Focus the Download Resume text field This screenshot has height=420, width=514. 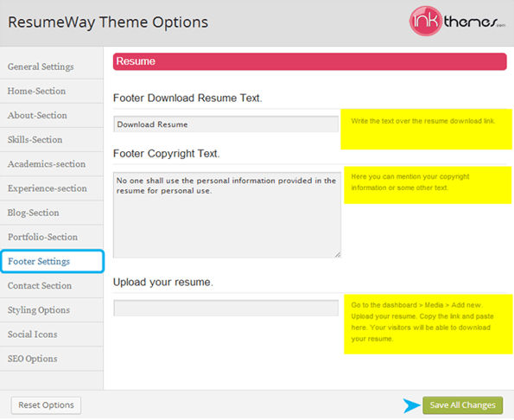click(225, 124)
